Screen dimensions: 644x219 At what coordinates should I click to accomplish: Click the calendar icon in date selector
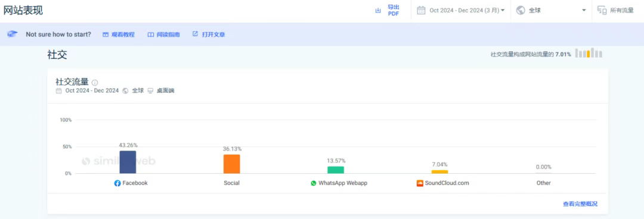coord(421,10)
